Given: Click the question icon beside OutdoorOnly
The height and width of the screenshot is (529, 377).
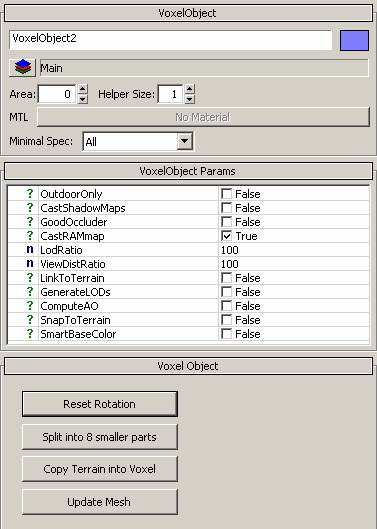Looking at the screenshot, I should pyautogui.click(x=30, y=194).
